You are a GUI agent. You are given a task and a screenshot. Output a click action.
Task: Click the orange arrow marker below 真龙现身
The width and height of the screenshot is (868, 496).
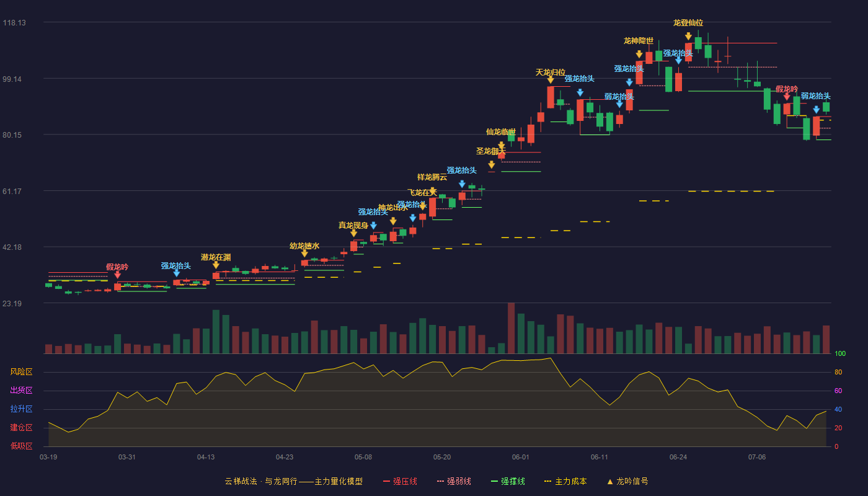353,233
